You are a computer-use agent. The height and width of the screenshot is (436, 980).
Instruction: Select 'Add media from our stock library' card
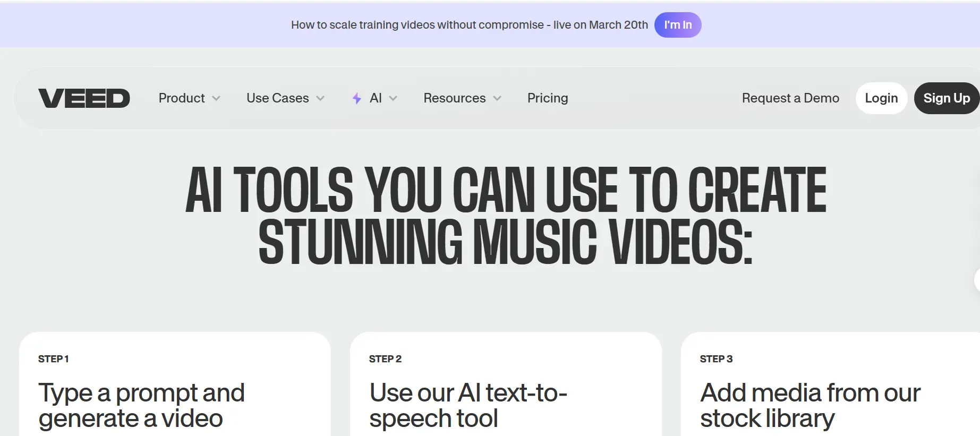[x=831, y=384]
